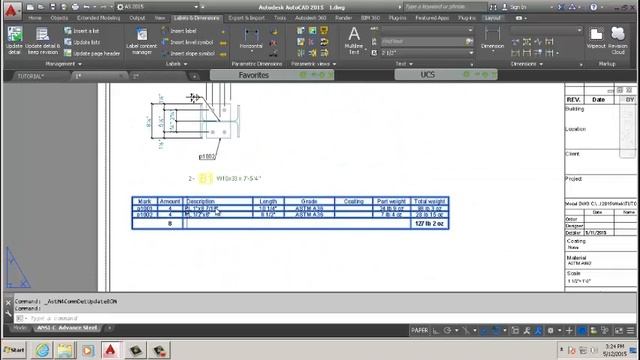Switch to the Export & Import ribbon tab
640x360 pixels.
[x=247, y=18]
